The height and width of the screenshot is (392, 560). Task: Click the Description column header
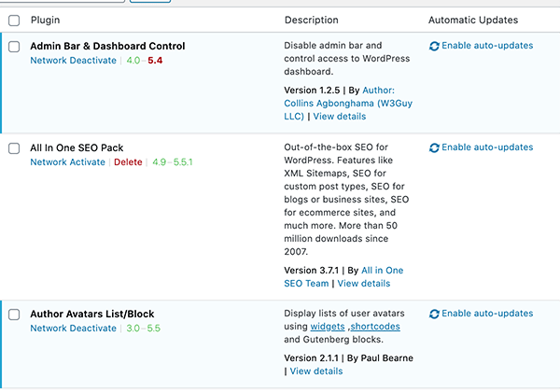pos(311,20)
